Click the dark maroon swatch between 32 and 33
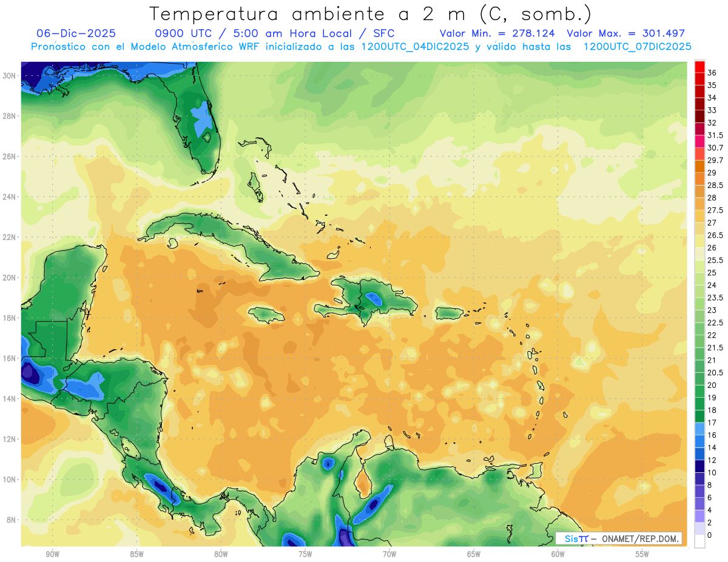 (699, 116)
